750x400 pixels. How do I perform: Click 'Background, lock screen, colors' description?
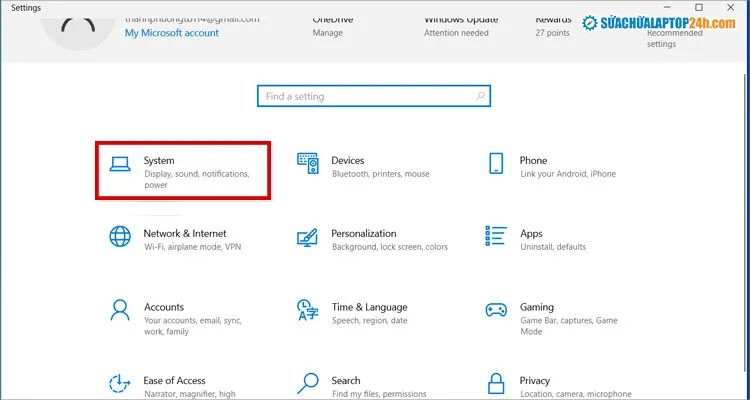tap(390, 247)
